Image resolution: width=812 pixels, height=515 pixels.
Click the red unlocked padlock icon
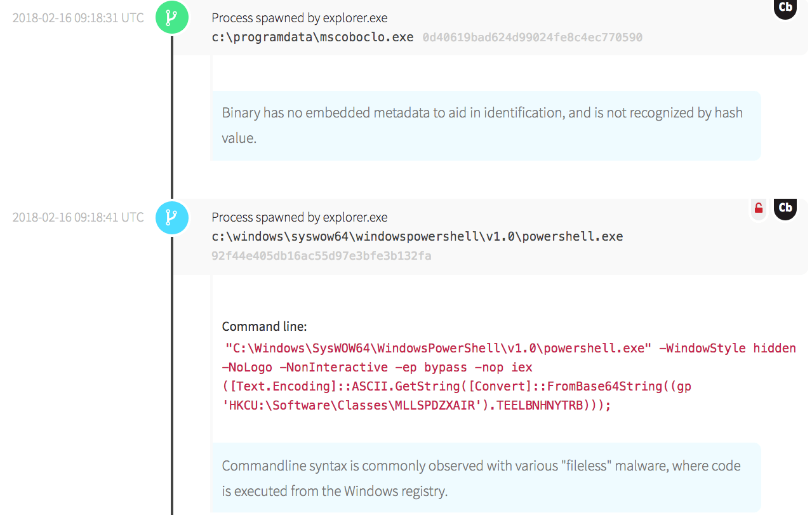pyautogui.click(x=758, y=208)
